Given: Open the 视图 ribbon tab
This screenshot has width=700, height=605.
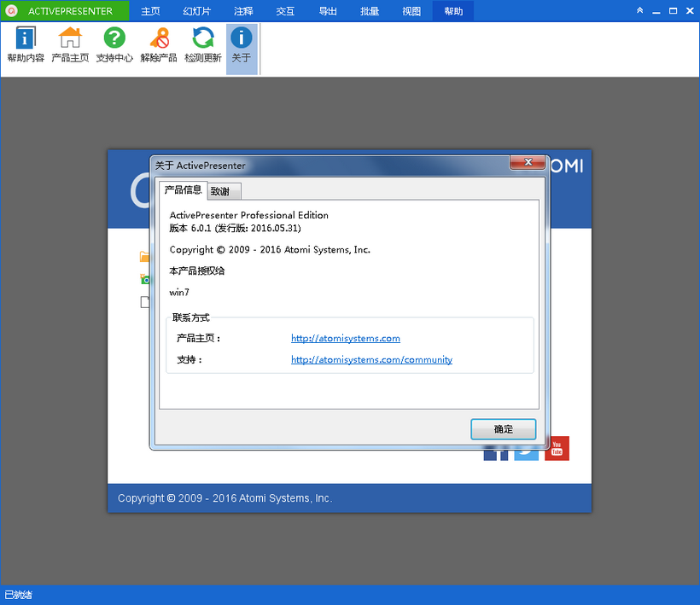Looking at the screenshot, I should (x=411, y=11).
